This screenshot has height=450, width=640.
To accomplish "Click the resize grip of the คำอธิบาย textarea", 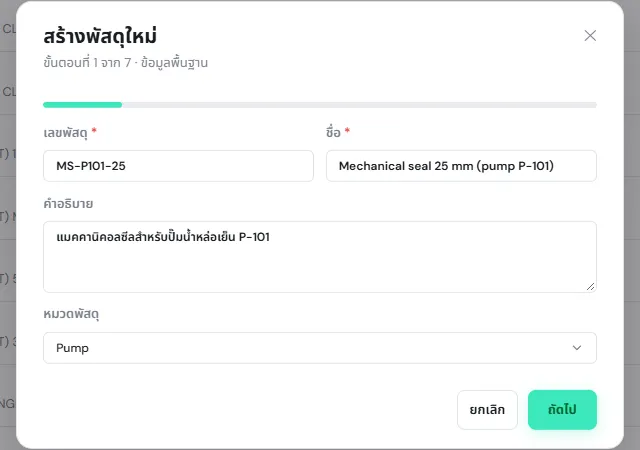I will click(x=590, y=287).
